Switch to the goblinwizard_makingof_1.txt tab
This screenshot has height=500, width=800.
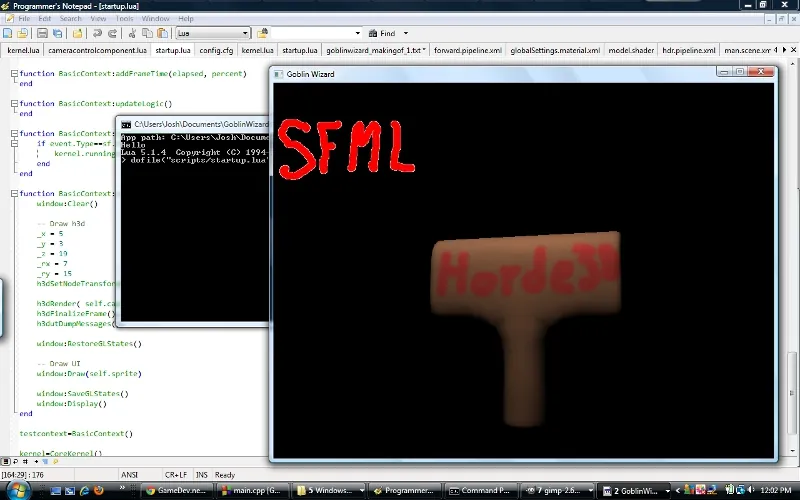376,50
